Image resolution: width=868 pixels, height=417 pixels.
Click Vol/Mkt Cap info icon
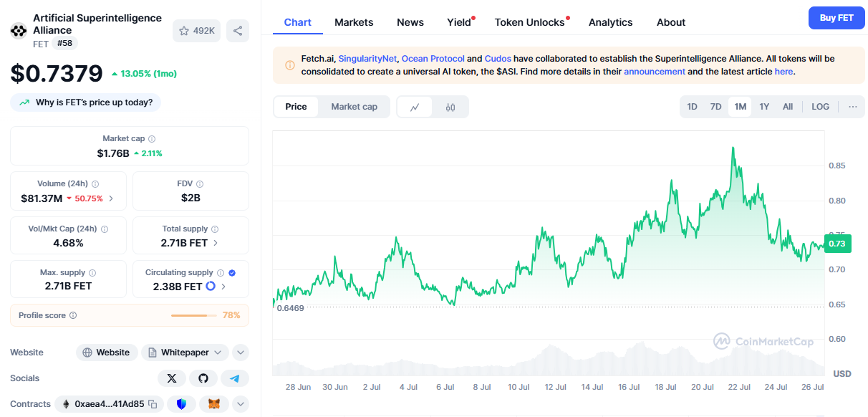point(105,229)
